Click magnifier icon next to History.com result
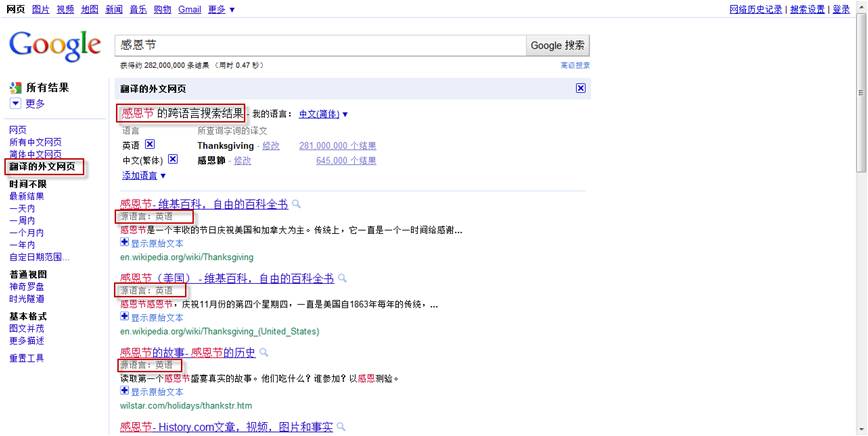This screenshot has width=868, height=436. [342, 427]
